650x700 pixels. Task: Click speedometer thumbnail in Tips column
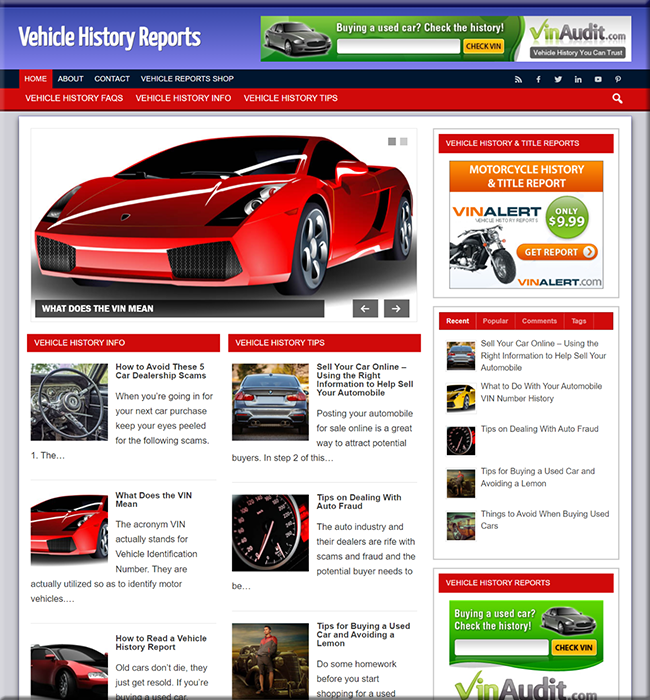click(x=270, y=533)
